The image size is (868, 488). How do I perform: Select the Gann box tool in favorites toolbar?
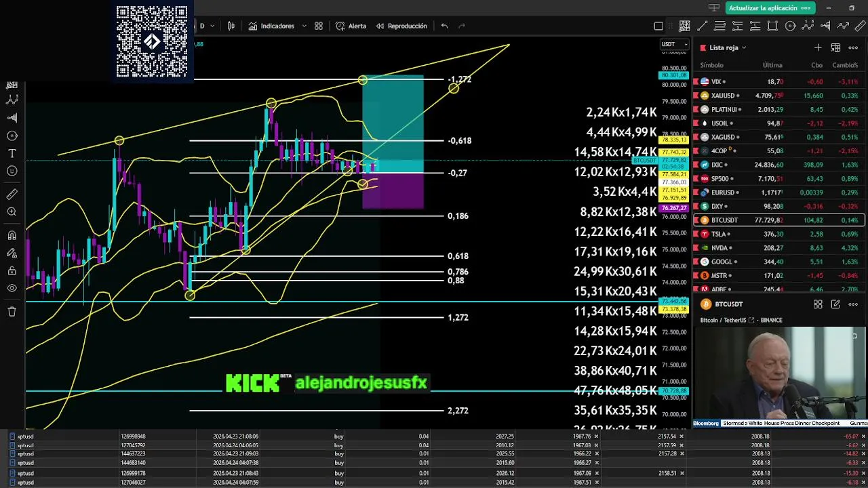pyautogui.click(x=684, y=26)
